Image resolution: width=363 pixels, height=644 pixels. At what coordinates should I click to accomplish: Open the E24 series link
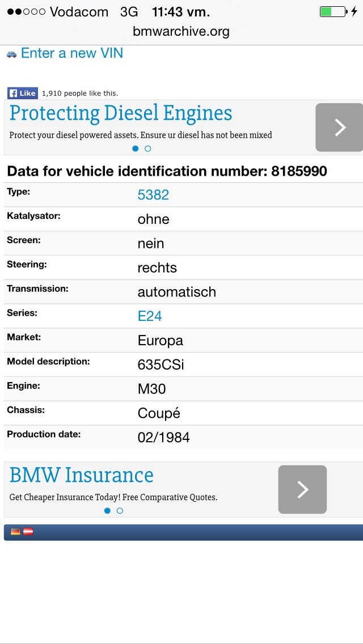(150, 316)
